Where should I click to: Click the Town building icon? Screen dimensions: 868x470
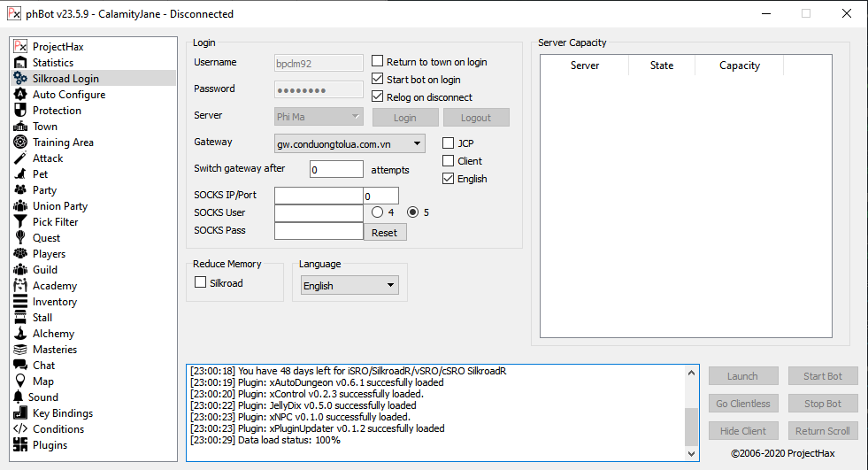pyautogui.click(x=21, y=127)
